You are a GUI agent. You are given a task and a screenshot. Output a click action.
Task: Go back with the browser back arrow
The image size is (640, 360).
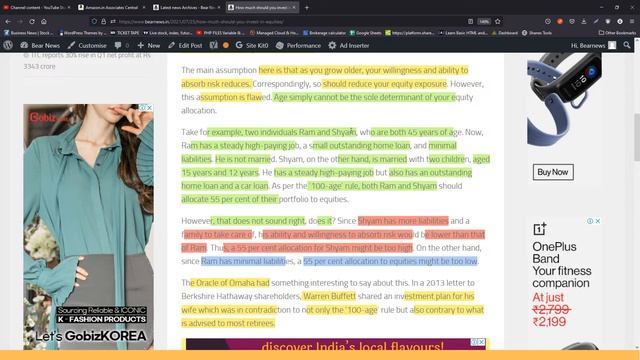8,21
